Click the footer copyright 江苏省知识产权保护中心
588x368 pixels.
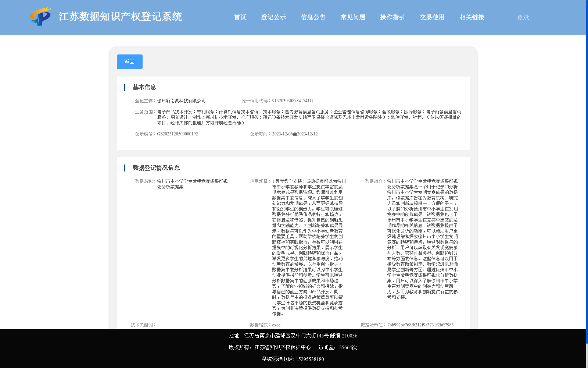tap(283, 347)
